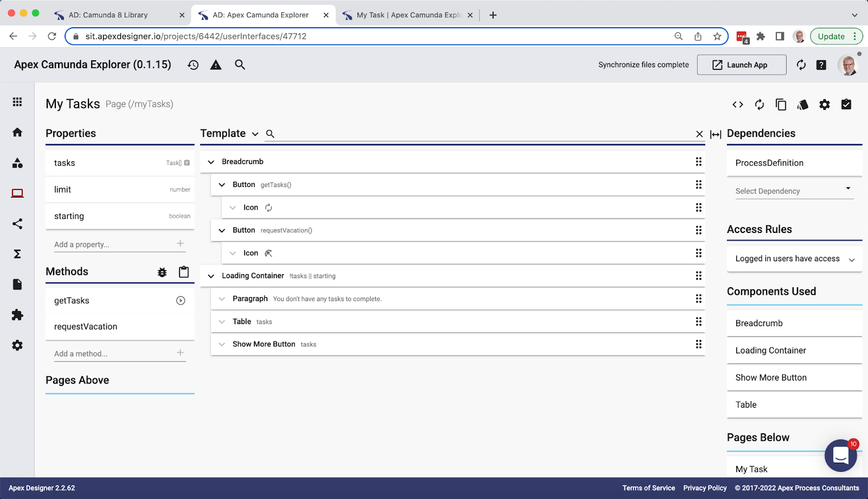Expand the Table tasks row
Viewport: 868px width, 499px height.
[x=222, y=321]
